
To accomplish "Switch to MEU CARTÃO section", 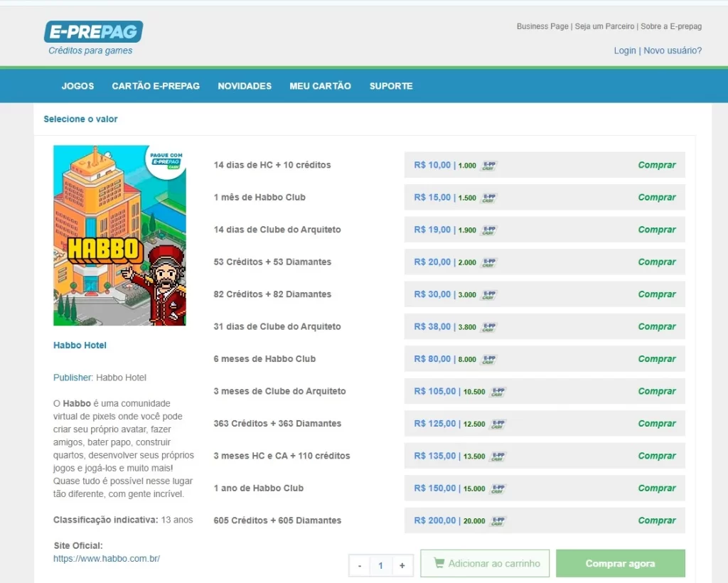I will point(320,86).
